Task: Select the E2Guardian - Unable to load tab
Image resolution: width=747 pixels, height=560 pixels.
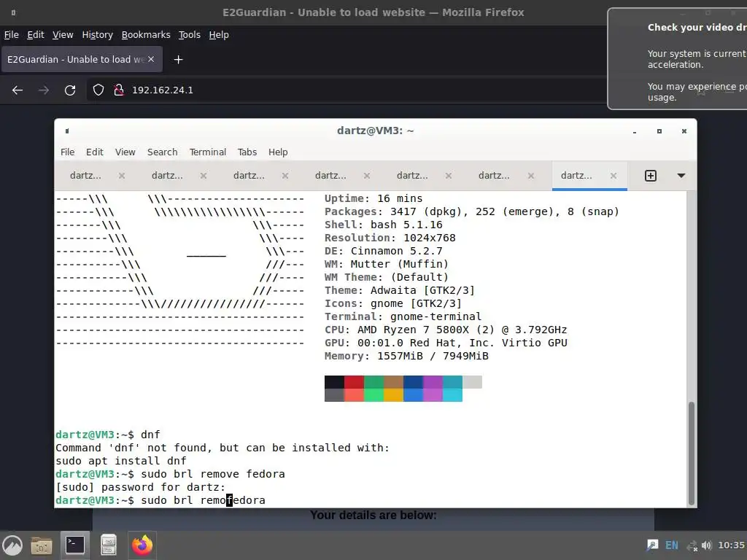Action: click(x=82, y=60)
